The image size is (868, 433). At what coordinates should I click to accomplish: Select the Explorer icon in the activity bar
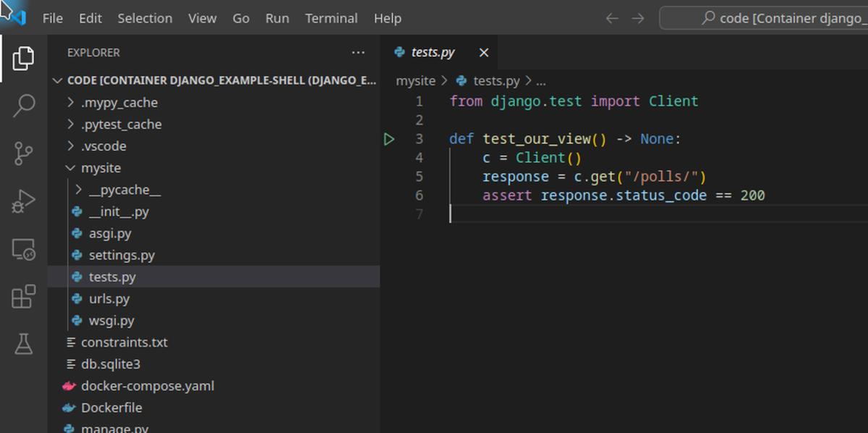[22, 59]
